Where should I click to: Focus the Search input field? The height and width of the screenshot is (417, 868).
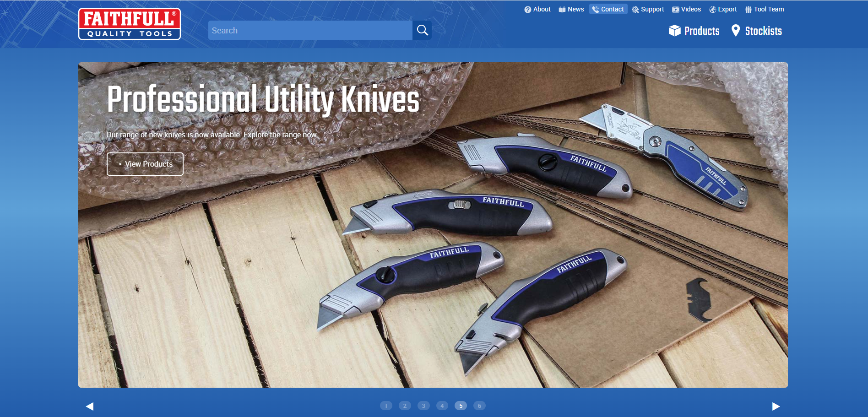click(x=310, y=30)
